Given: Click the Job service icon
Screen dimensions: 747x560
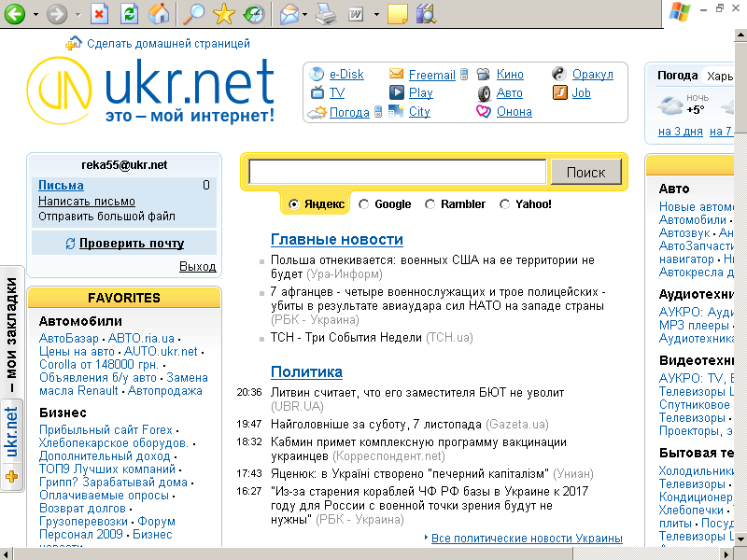Looking at the screenshot, I should (559, 91).
